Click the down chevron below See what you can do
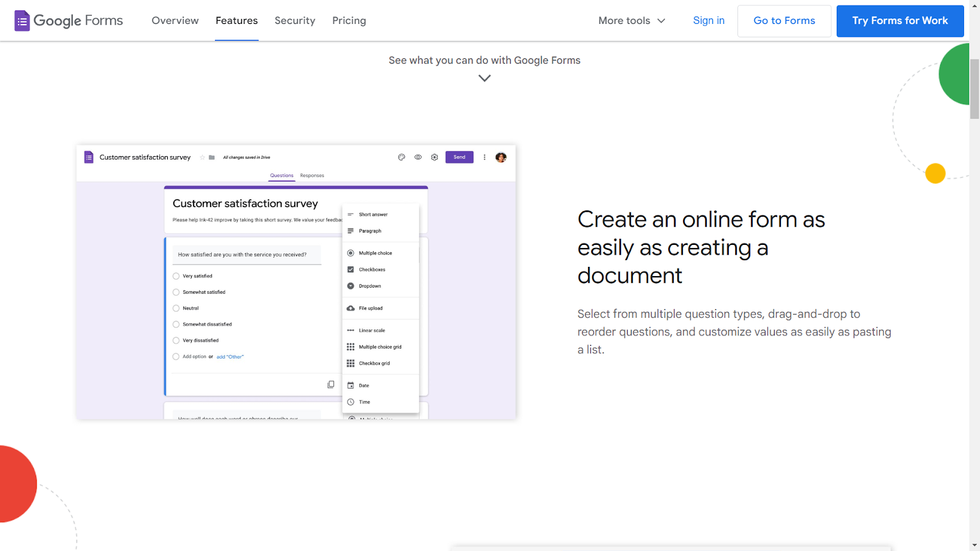This screenshot has height=551, width=980. 484,78
